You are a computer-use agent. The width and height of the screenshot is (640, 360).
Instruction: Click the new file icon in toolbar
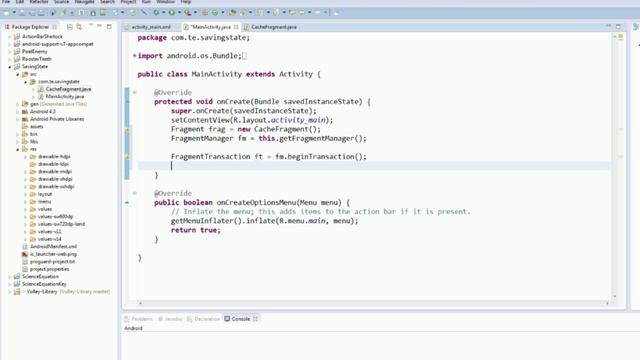tap(6, 13)
